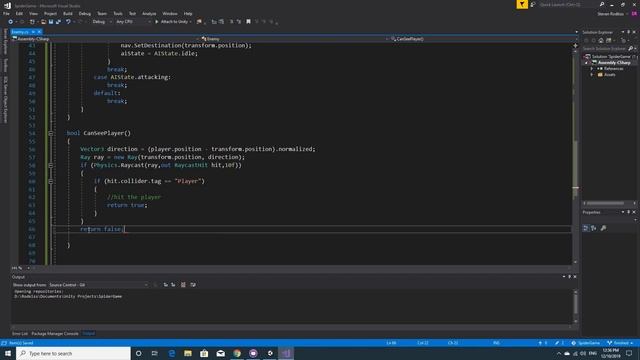Collapse the hit.collider.tag if block
Viewport: 640px width, 360px height.
51,181
